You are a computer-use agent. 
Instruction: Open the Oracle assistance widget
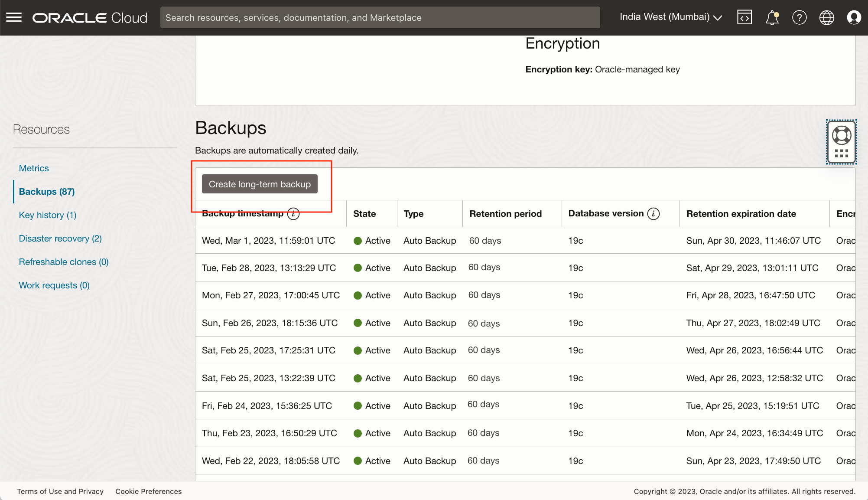[841, 142]
